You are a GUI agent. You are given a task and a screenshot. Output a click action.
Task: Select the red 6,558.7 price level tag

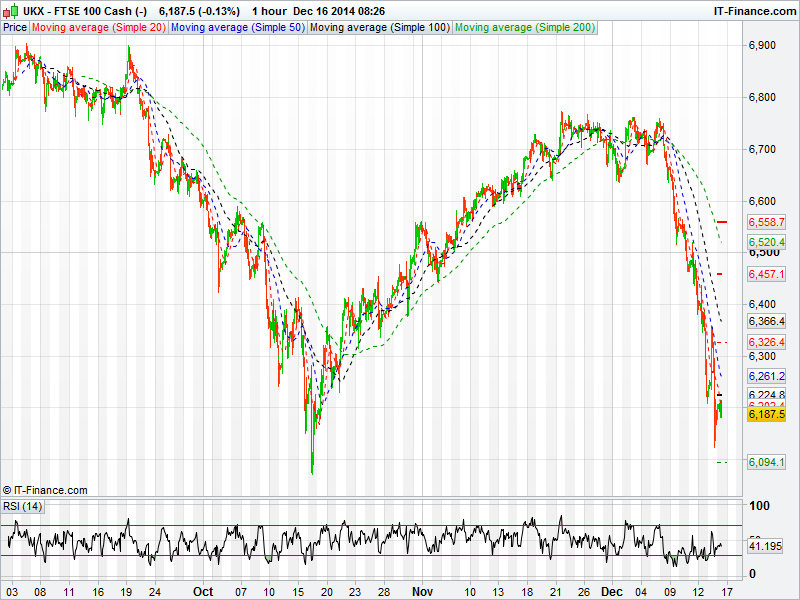(767, 222)
